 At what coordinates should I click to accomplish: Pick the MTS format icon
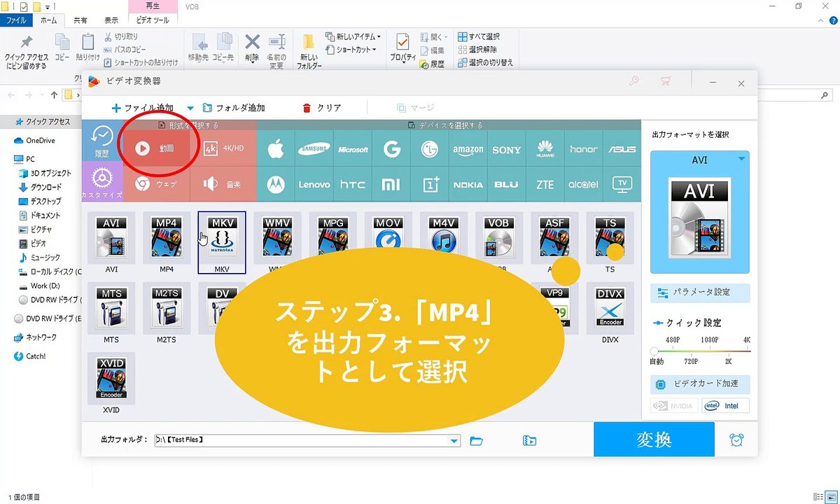(x=111, y=309)
